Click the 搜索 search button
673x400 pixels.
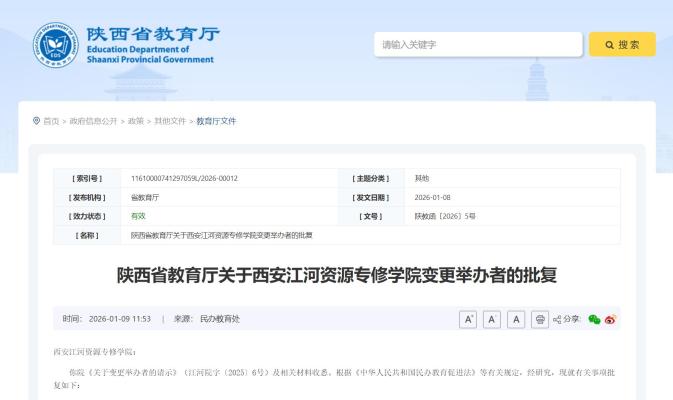[x=622, y=45]
